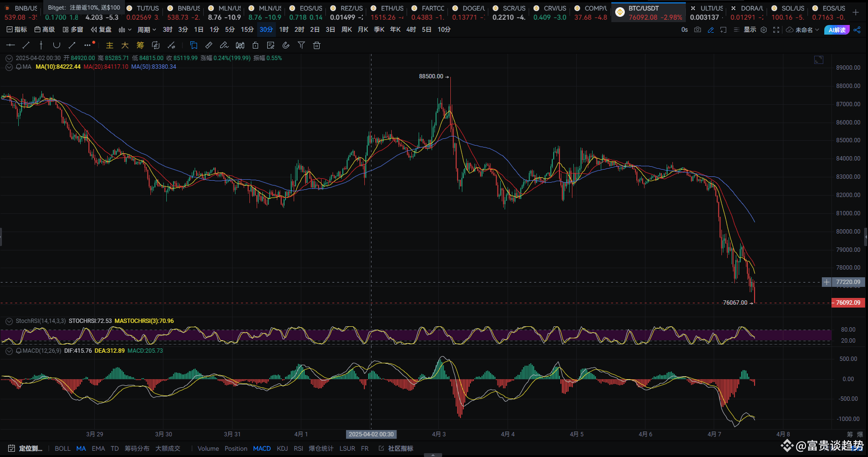This screenshot has height=457, width=868.
Task: Click the 77220.09 price marker on axis
Action: pos(848,282)
